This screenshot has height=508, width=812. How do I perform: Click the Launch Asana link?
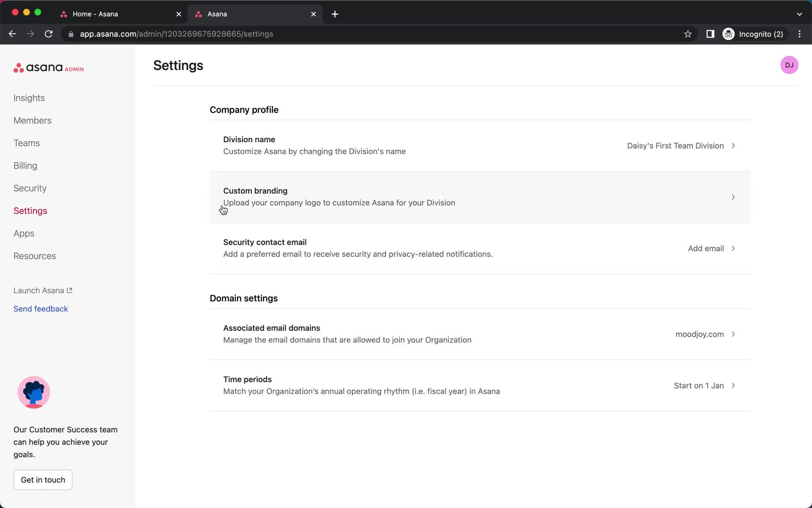point(43,290)
